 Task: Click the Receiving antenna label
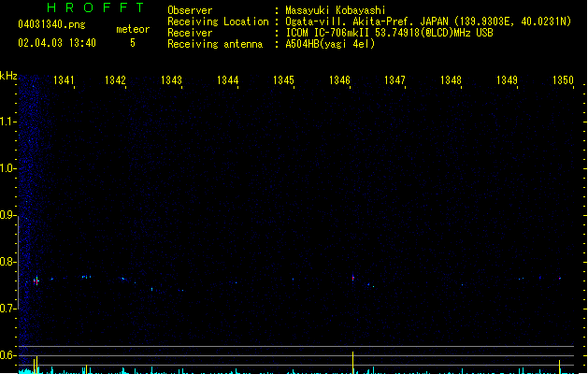coord(215,44)
